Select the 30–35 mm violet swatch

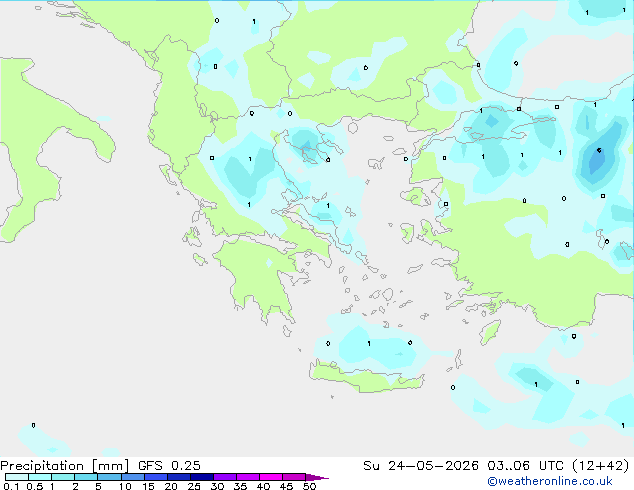point(224,477)
